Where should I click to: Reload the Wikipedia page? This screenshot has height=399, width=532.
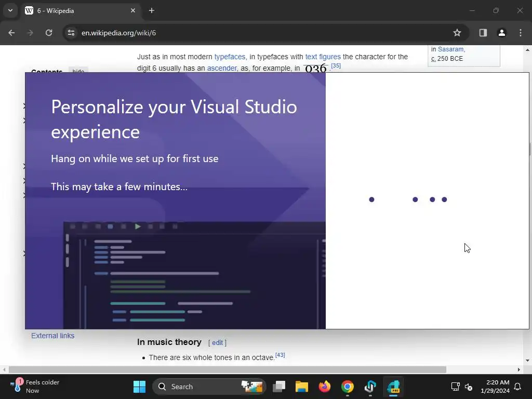point(49,33)
